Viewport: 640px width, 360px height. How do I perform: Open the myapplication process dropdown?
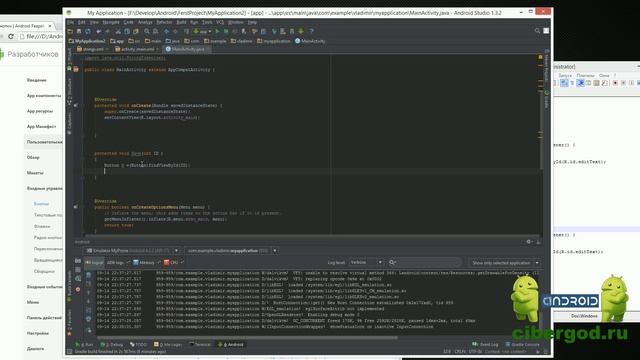pos(232,251)
